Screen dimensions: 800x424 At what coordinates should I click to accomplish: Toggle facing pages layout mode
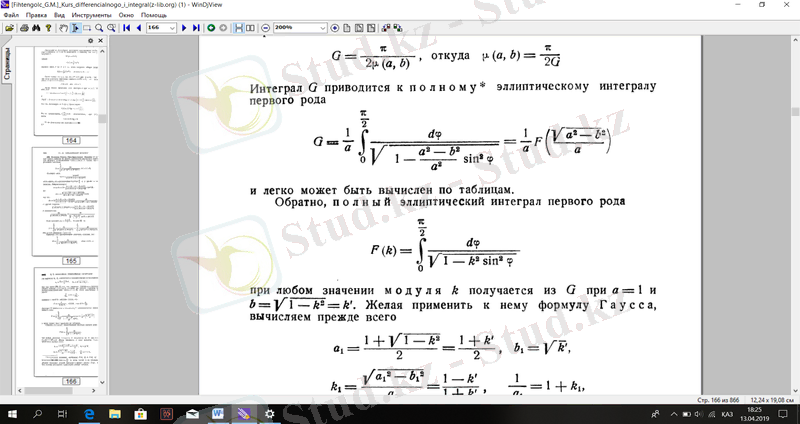[250, 28]
